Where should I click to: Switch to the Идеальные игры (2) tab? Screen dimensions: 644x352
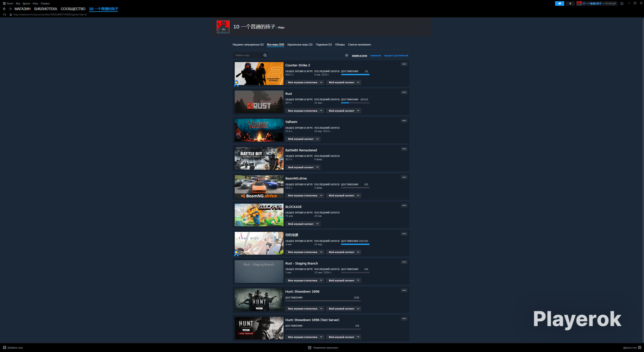(x=300, y=45)
